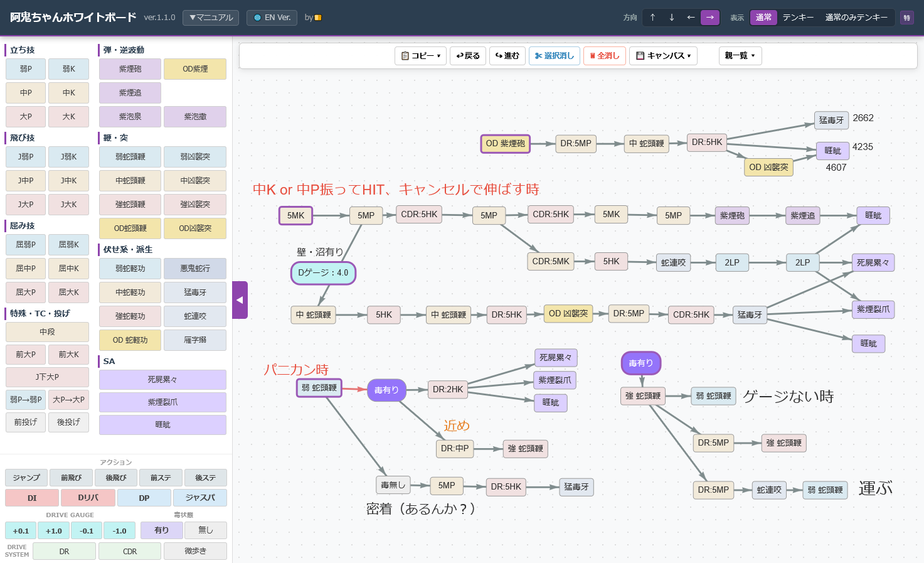Viewport: 924px width, 563px height.
Task: Expand the マニュアル dropdown
Action: (x=210, y=18)
